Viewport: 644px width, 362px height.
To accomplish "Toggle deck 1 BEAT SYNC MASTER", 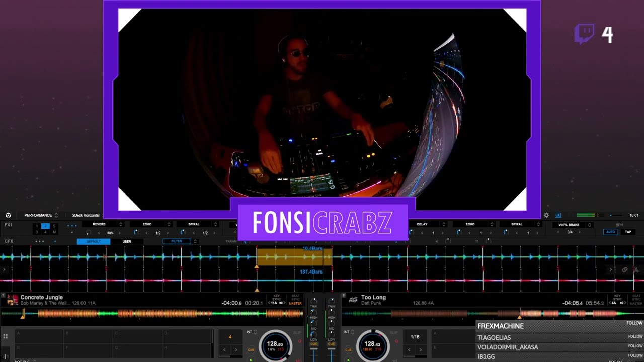I will click(295, 300).
